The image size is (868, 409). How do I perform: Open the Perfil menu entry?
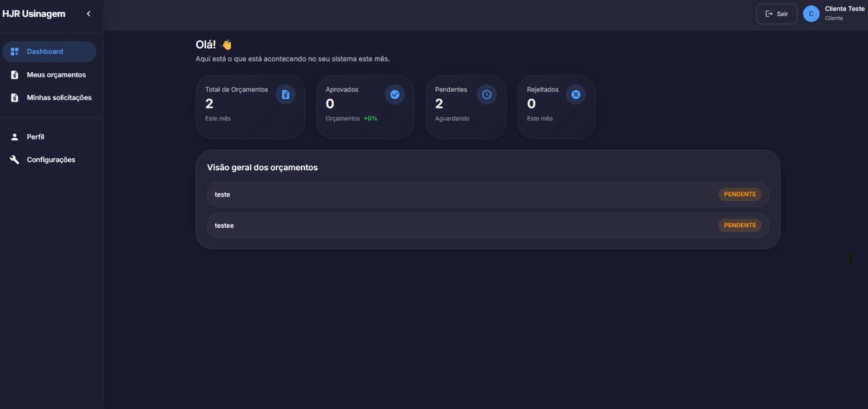coord(35,137)
